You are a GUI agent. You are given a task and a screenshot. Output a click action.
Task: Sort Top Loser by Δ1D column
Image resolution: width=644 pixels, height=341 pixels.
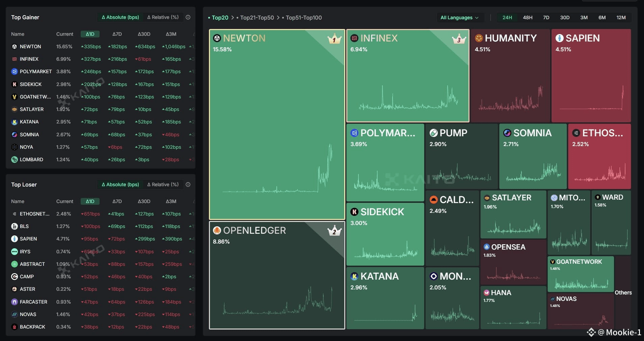[90, 201]
